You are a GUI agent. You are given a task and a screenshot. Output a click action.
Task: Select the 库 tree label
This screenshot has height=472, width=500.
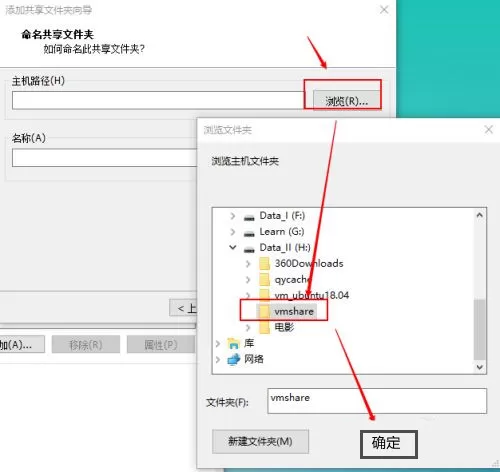pos(249,343)
